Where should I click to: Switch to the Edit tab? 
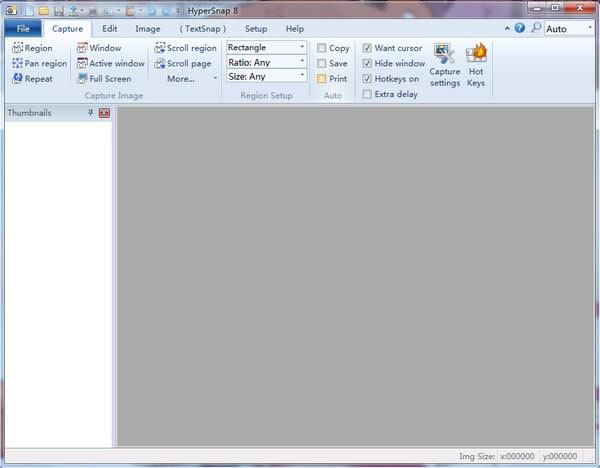[x=109, y=29]
